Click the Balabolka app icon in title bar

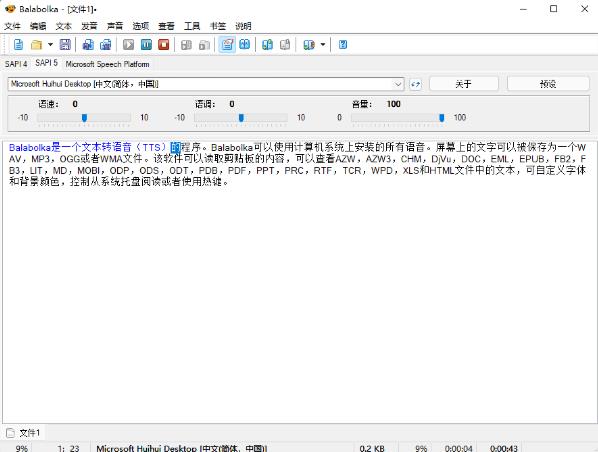coord(10,8)
